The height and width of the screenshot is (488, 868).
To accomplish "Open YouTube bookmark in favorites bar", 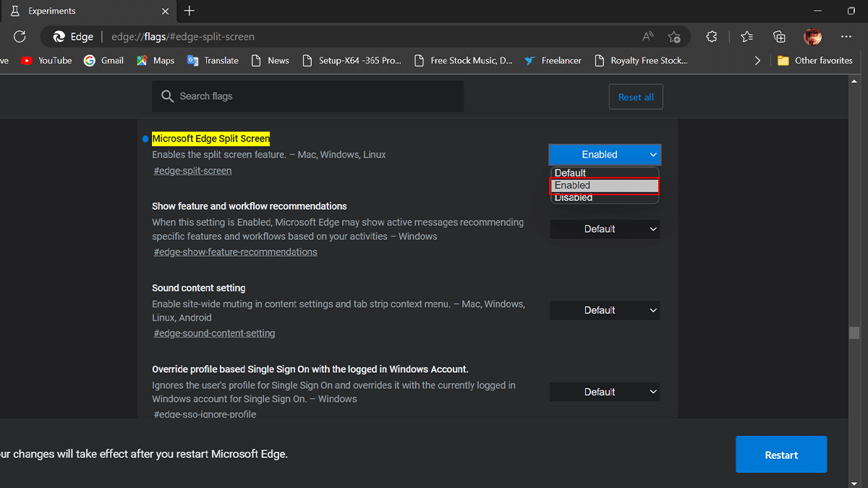I will coord(47,61).
